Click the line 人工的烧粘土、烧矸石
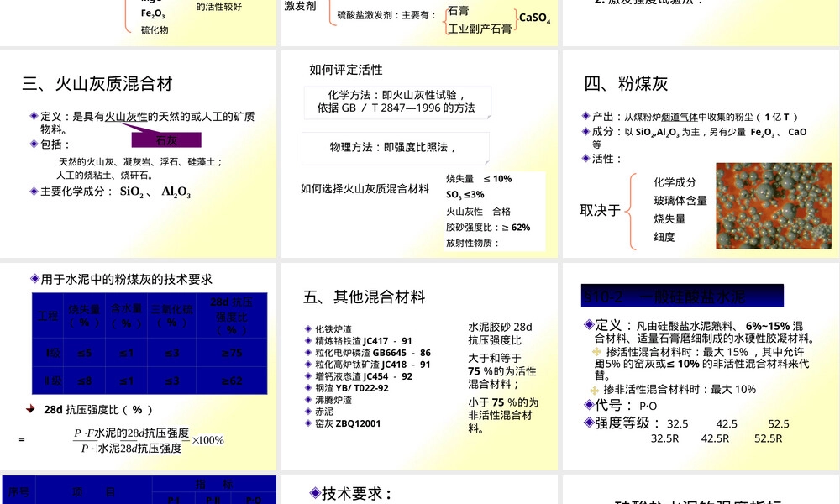Screen dimensions: 840x504 pos(106,176)
